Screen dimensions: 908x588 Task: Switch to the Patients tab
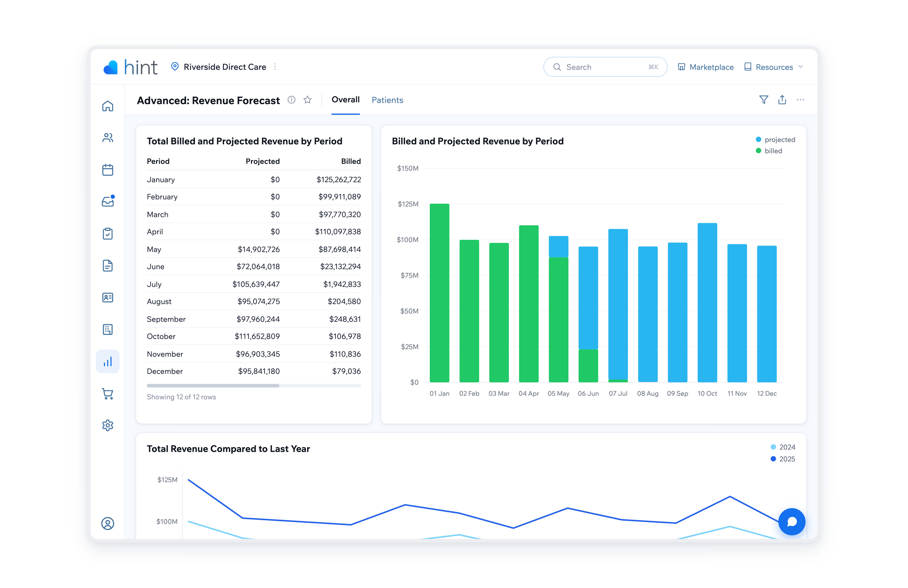pyautogui.click(x=387, y=100)
